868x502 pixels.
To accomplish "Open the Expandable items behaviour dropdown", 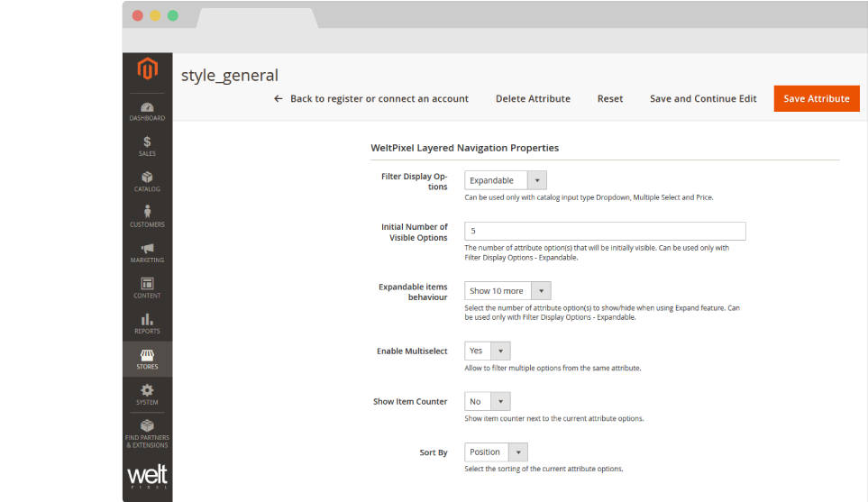I will [x=507, y=291].
